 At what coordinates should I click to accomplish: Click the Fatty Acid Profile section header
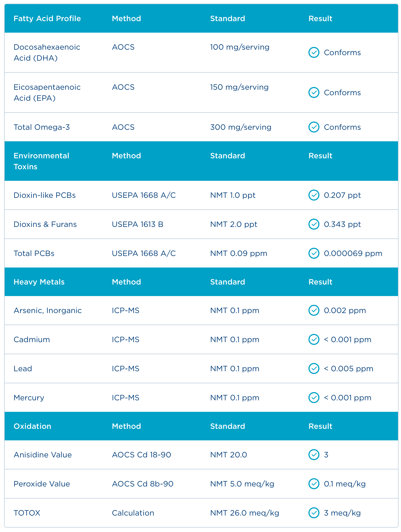coord(47,19)
